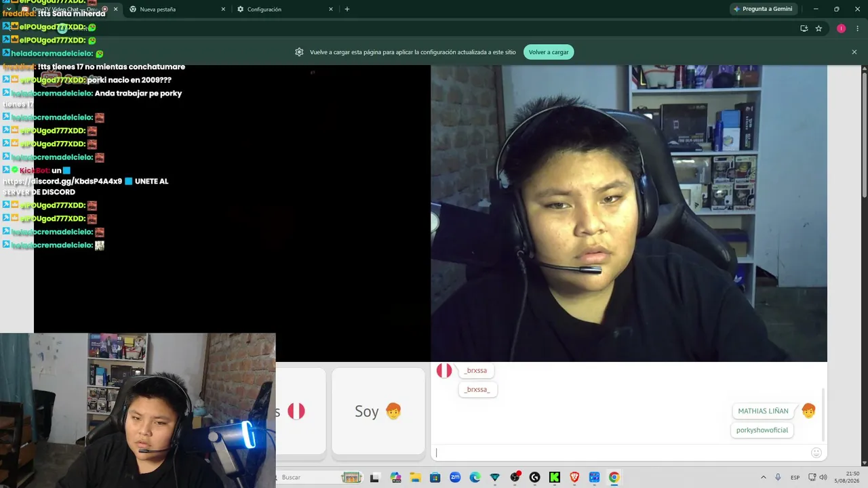Click the Discord invite link in chat overlay

click(62, 182)
